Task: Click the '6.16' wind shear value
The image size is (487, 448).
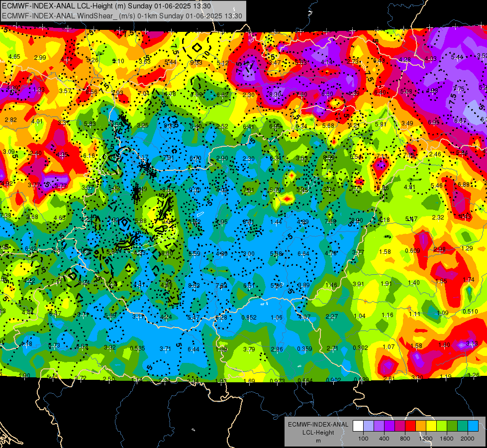Action: 89,156
